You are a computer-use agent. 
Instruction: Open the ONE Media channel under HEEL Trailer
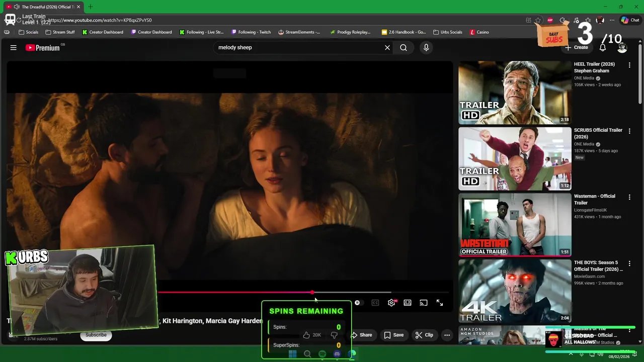point(584,78)
